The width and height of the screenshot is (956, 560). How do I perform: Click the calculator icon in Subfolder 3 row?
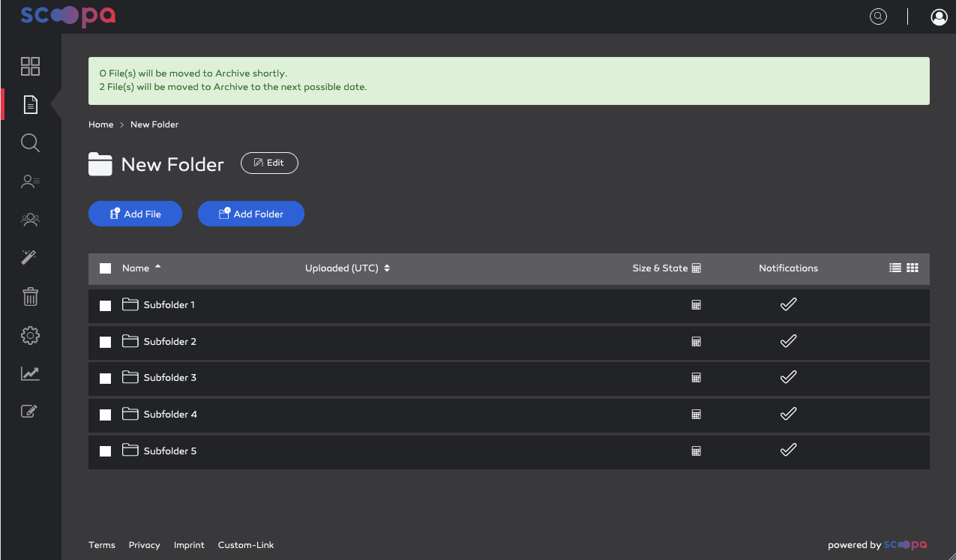[696, 378]
